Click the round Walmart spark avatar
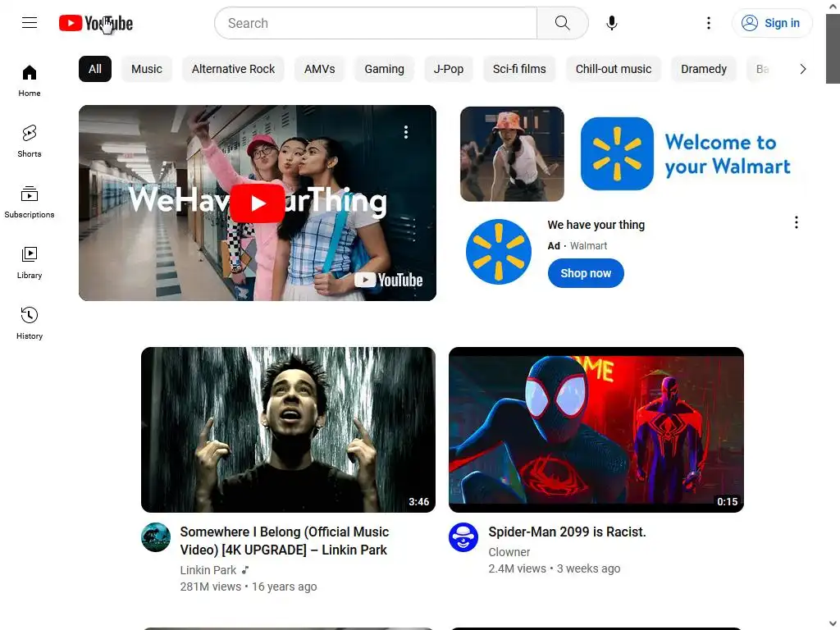 pyautogui.click(x=499, y=252)
